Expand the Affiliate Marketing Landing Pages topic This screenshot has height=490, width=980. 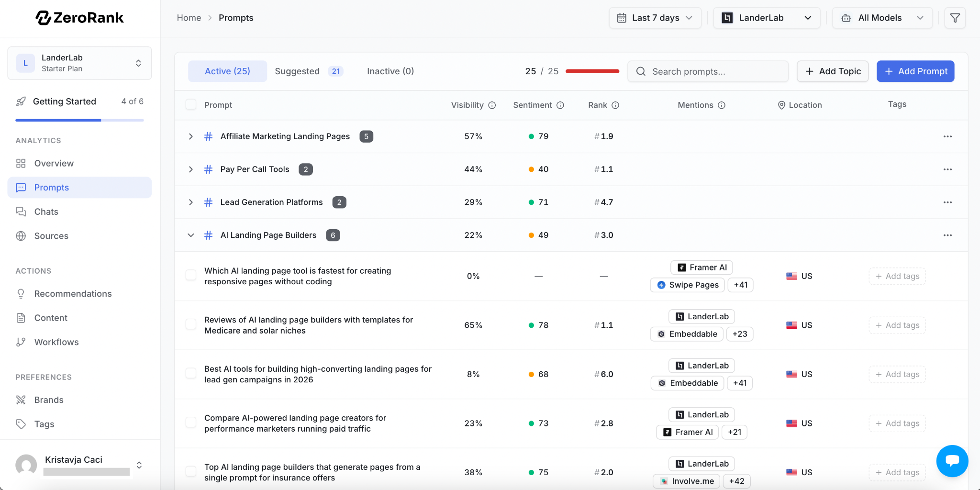(x=191, y=136)
